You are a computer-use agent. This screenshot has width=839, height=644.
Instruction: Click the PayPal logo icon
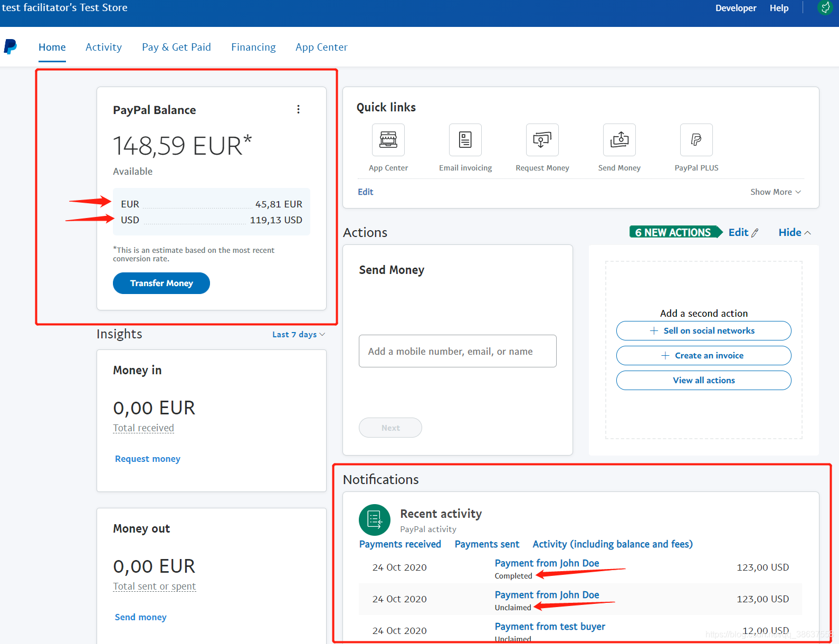tap(11, 46)
